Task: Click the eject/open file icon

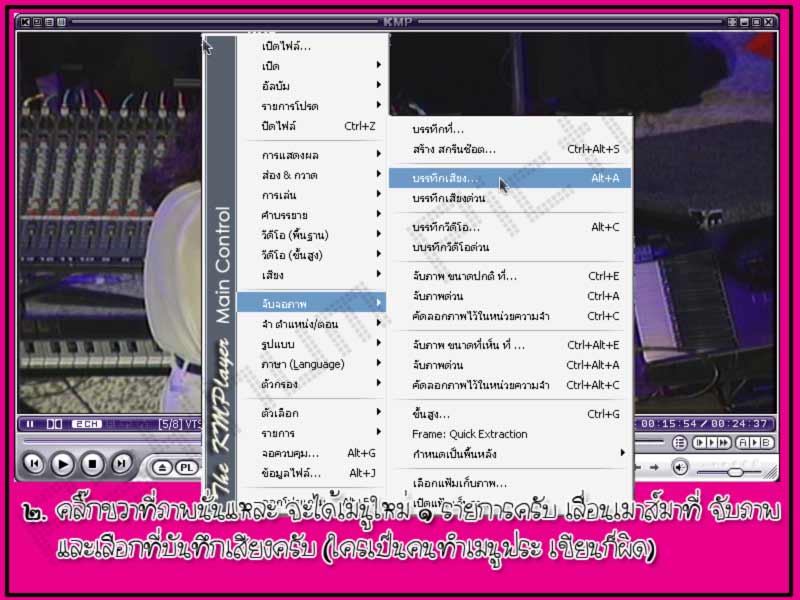Action: point(162,467)
